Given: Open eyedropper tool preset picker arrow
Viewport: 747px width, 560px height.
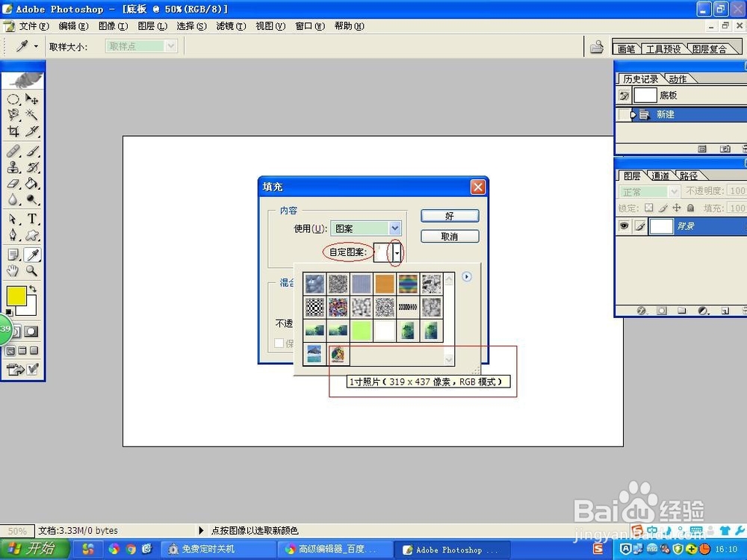Looking at the screenshot, I should tap(36, 46).
